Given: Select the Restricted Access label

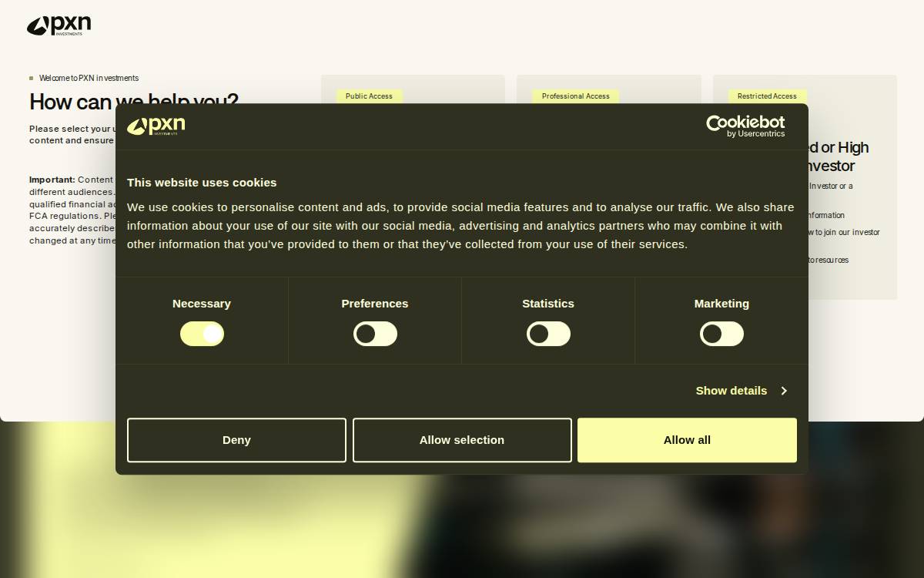Looking at the screenshot, I should click(767, 96).
